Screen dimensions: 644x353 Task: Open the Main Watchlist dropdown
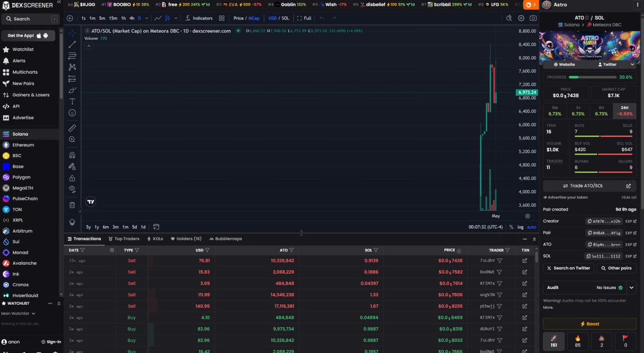18,313
